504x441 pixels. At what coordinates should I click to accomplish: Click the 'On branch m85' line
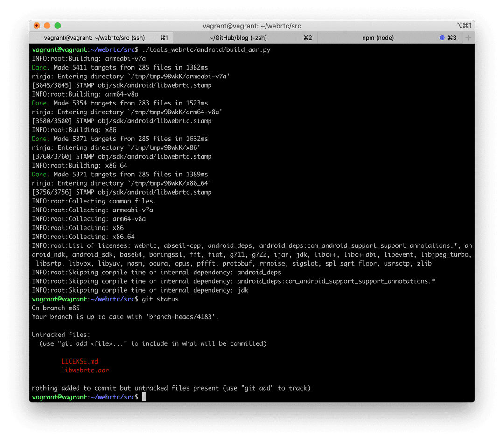click(x=56, y=308)
